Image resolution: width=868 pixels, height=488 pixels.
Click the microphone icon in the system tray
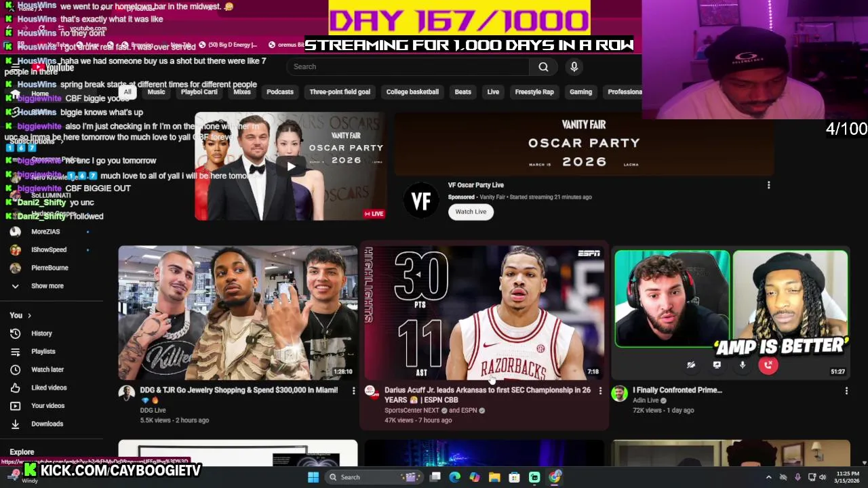coord(797,477)
